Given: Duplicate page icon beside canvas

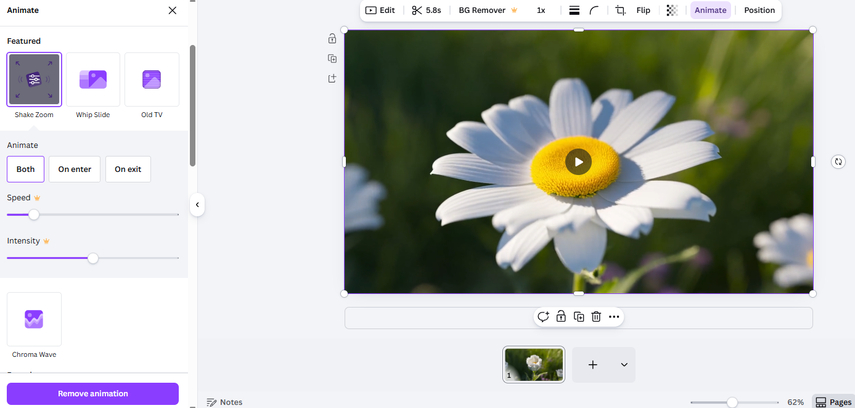Looking at the screenshot, I should coord(332,58).
